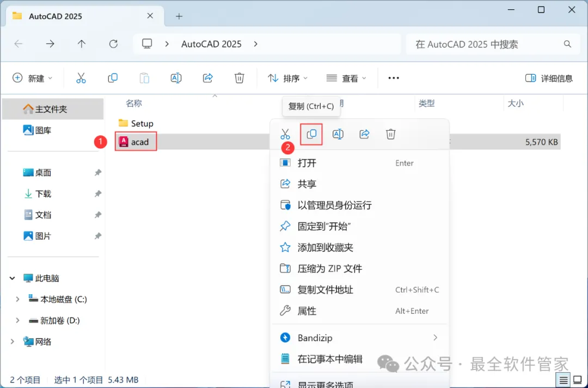588x388 pixels.
Task: Open a new tab with plus
Action: tap(179, 16)
